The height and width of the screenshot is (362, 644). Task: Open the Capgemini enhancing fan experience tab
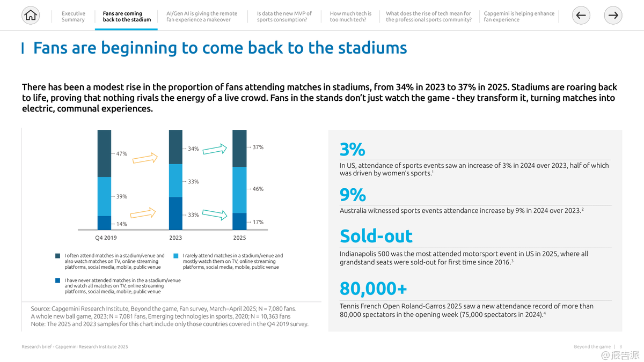(x=519, y=17)
